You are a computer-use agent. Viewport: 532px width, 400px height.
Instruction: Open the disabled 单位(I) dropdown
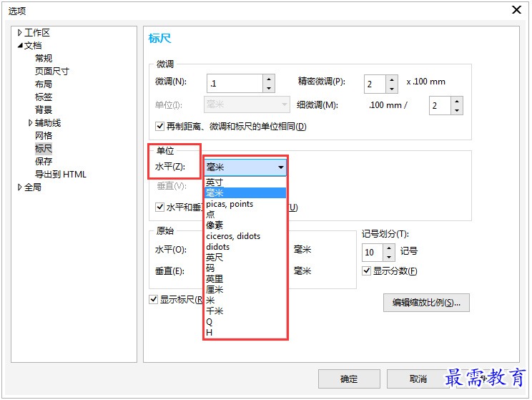(247, 104)
